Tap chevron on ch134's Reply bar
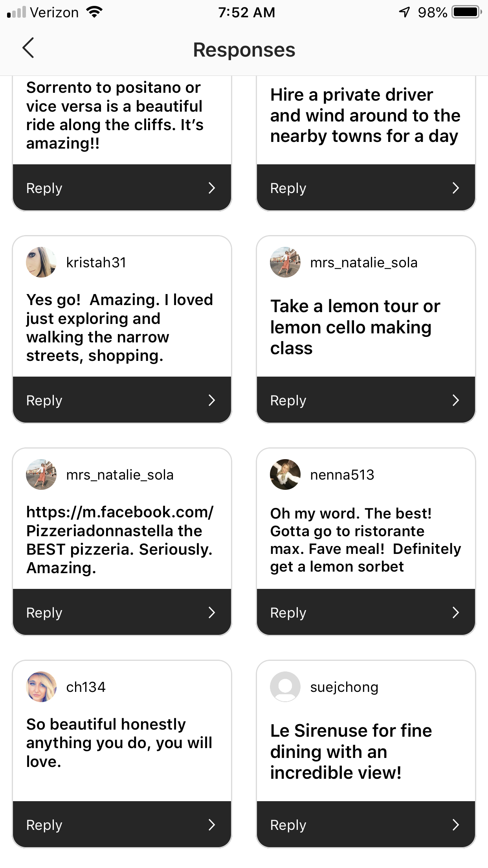488x868 pixels. [x=211, y=825]
